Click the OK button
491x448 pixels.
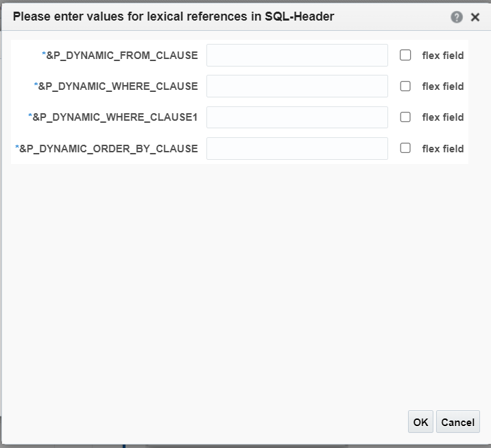pyautogui.click(x=420, y=422)
